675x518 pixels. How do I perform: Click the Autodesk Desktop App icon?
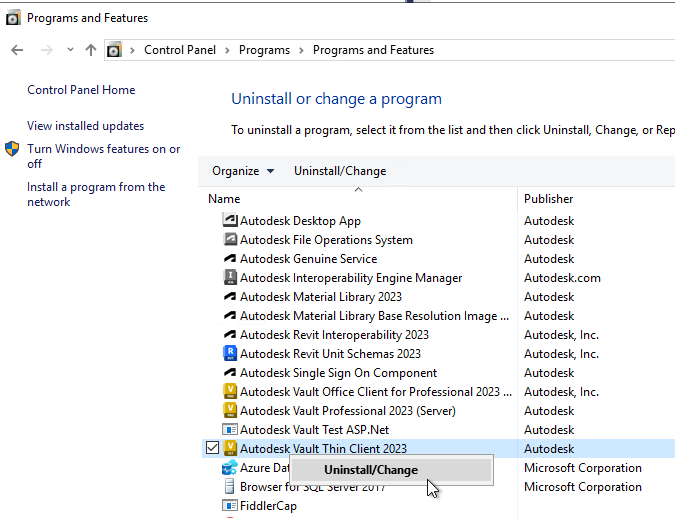click(230, 221)
